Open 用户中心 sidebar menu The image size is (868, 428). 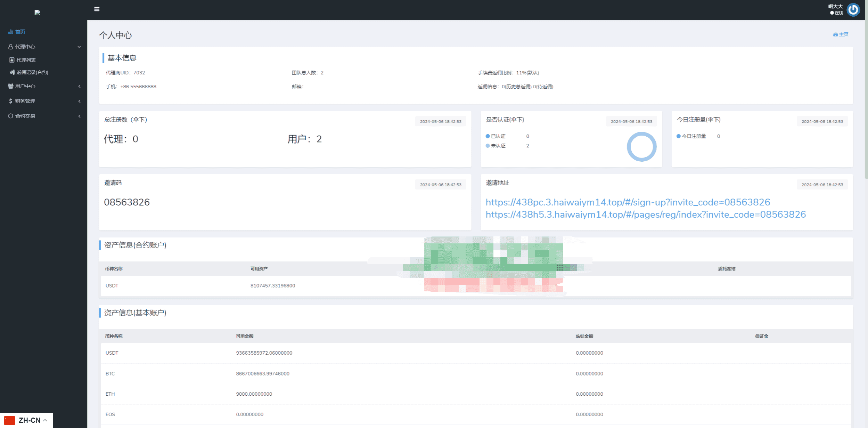25,86
